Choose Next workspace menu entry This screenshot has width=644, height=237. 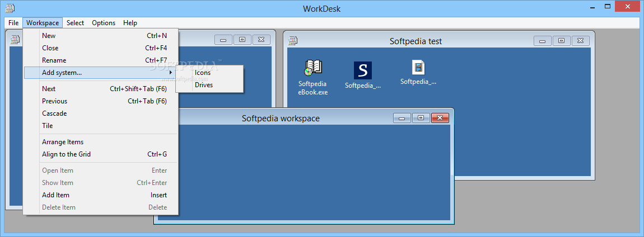pyautogui.click(x=101, y=89)
